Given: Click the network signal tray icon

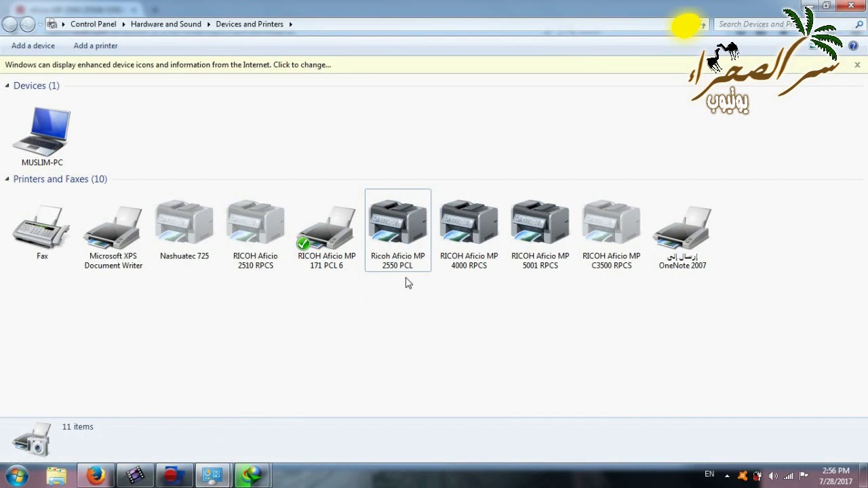Looking at the screenshot, I should coord(789,476).
